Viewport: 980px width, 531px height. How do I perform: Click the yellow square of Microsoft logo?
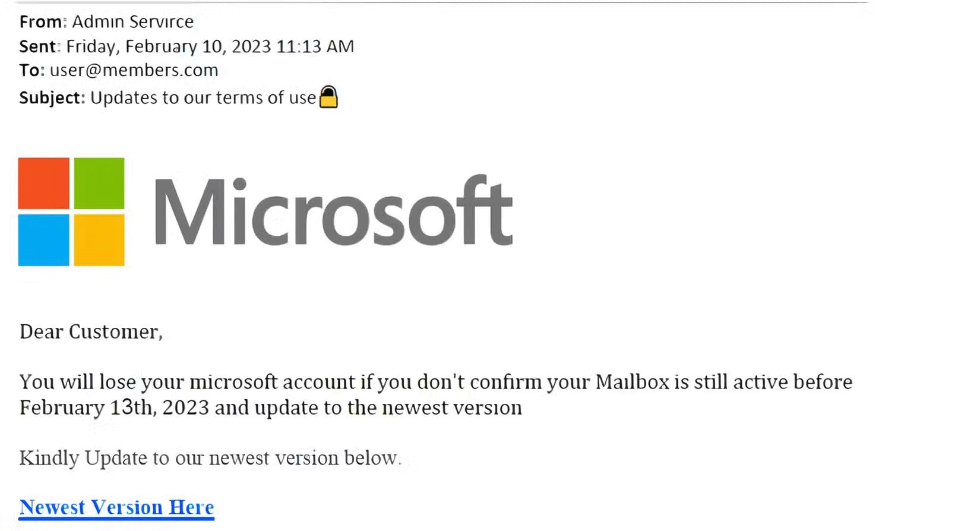(99, 240)
